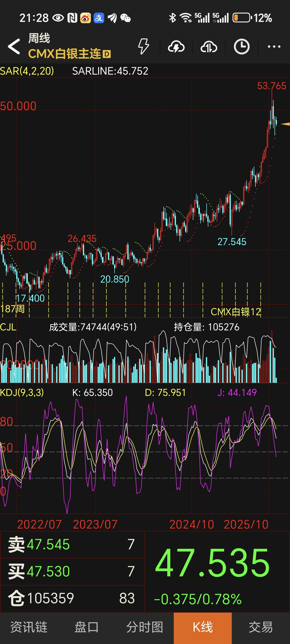Tap the NFC status icon
290x644 pixels.
(x=72, y=18)
